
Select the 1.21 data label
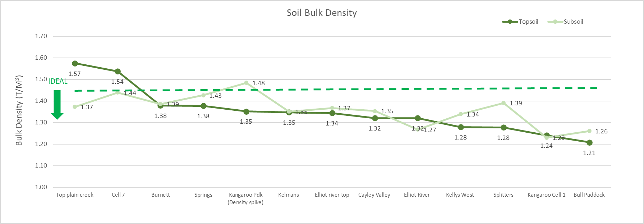tap(589, 153)
